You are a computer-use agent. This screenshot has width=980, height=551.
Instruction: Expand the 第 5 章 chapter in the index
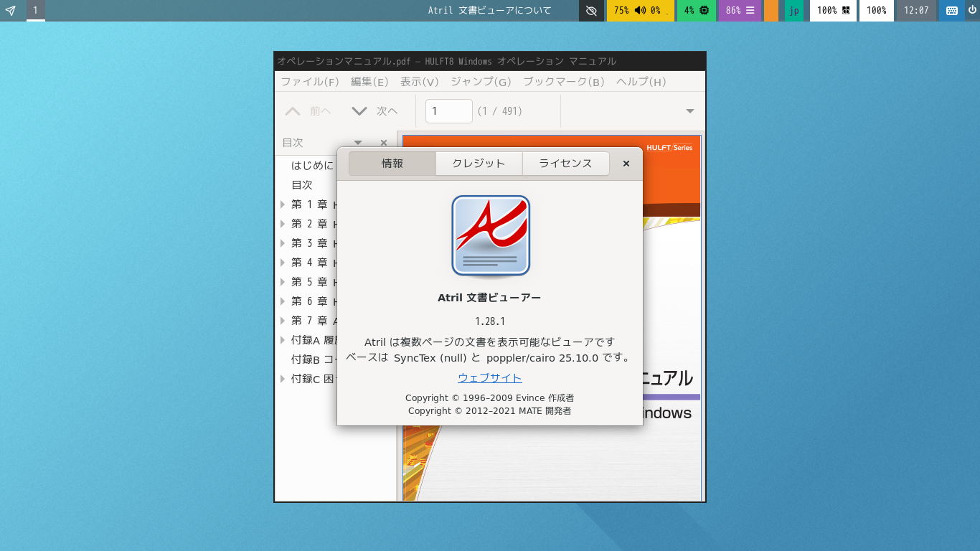coord(283,282)
